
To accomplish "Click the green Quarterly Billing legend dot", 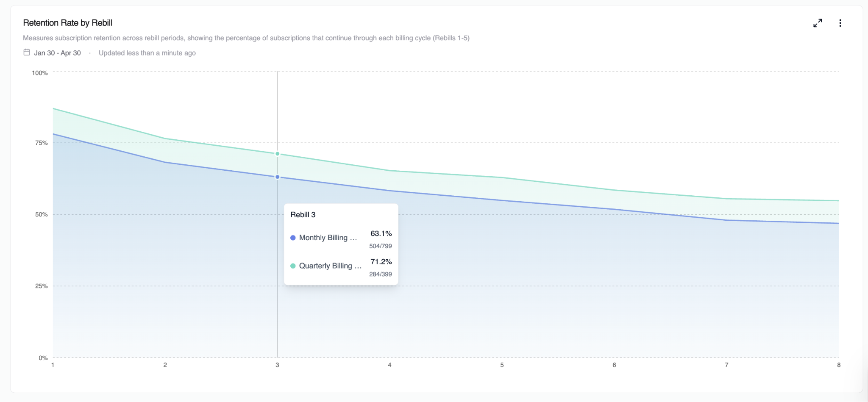I will (x=293, y=266).
